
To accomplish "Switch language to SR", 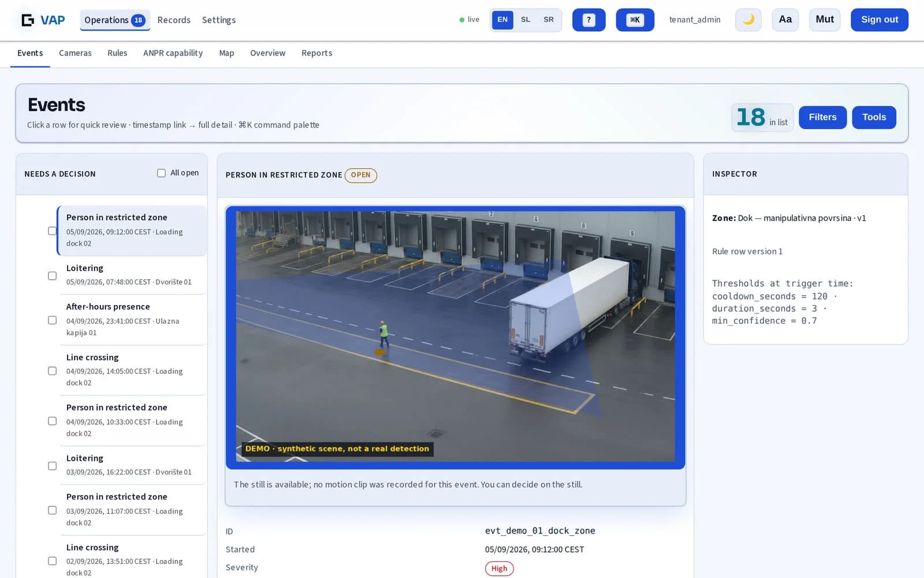I will [549, 20].
